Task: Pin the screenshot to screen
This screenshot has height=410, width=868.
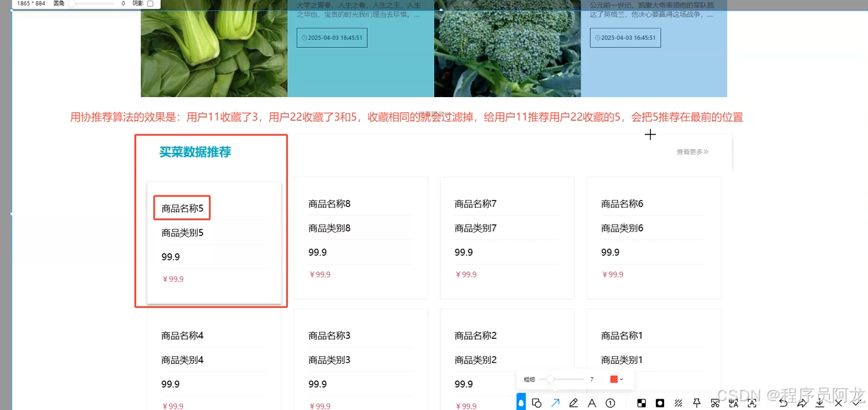Action: 696,402
